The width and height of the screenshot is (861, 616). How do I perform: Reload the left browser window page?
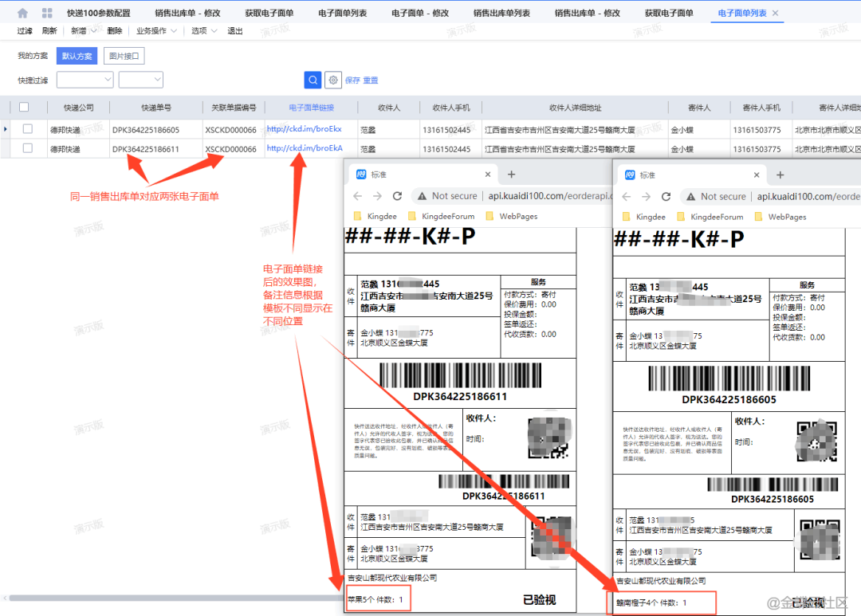(398, 196)
